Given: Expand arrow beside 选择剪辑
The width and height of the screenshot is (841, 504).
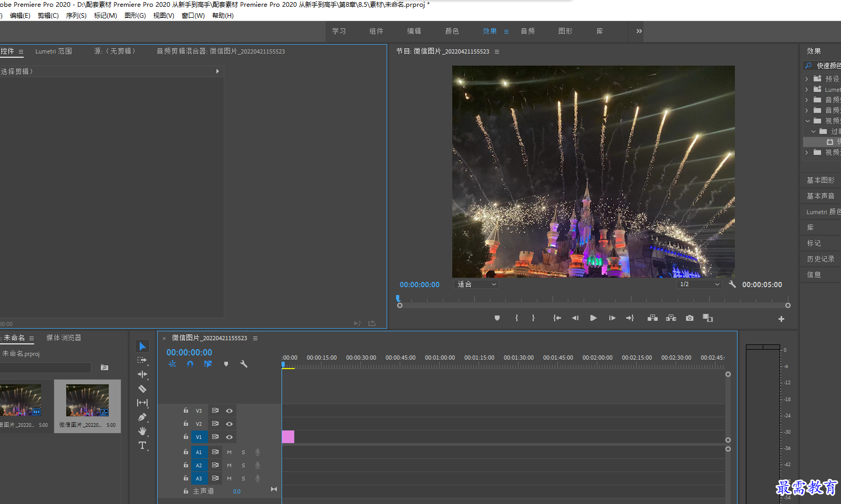Looking at the screenshot, I should [x=217, y=71].
